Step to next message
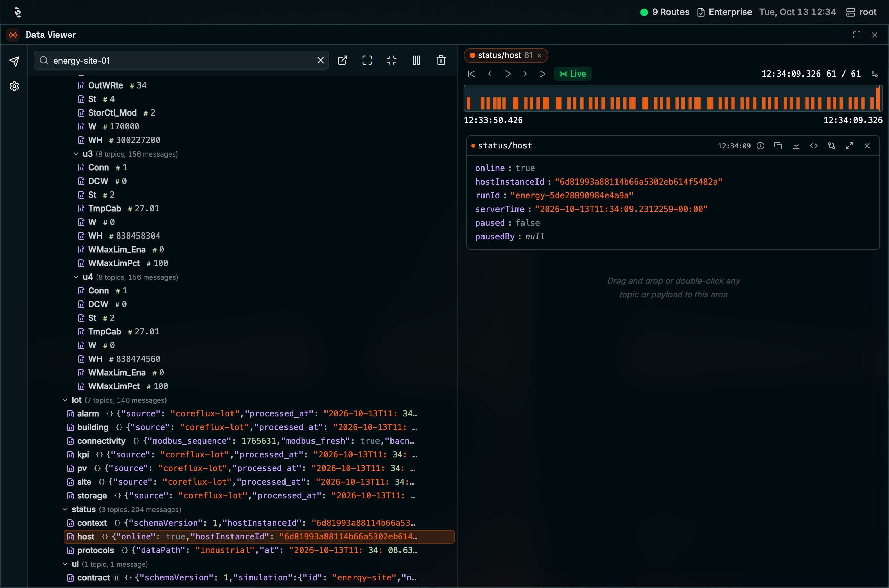Screen dimensions: 889x588 click(525, 74)
